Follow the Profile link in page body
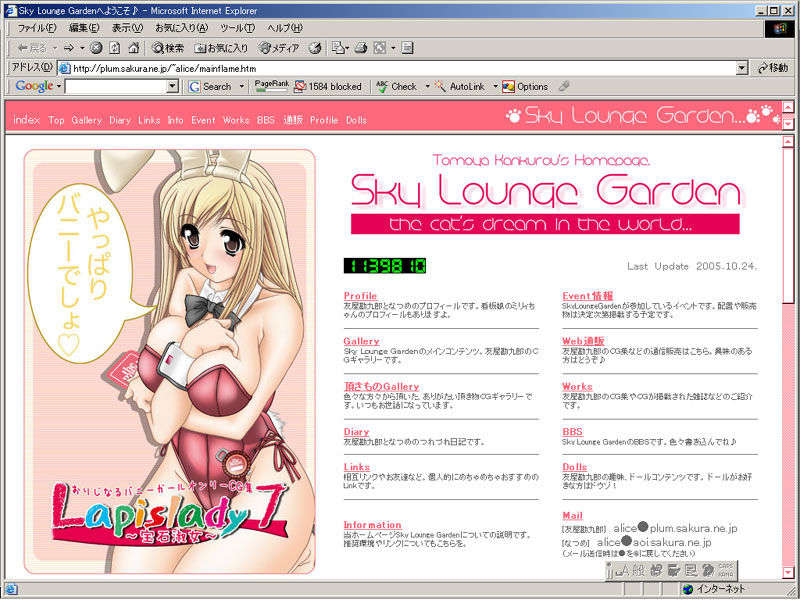This screenshot has height=600, width=800. click(x=360, y=296)
